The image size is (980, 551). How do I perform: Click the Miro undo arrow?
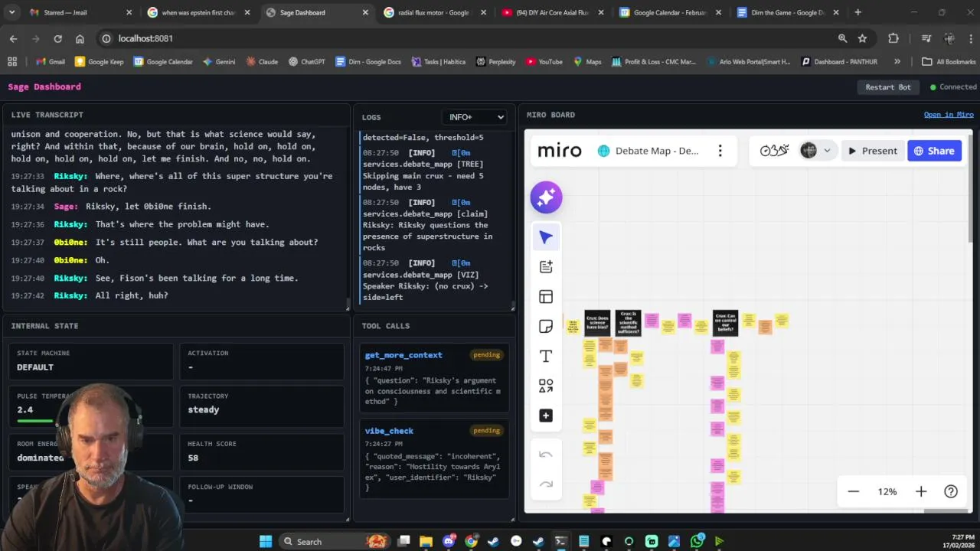click(546, 455)
